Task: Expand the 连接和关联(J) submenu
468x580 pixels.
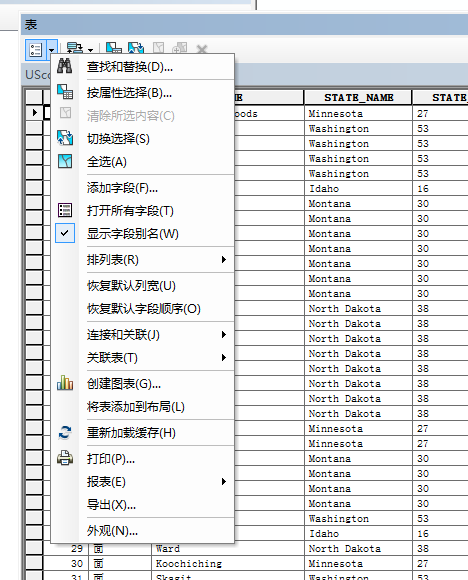Action: pyautogui.click(x=142, y=335)
